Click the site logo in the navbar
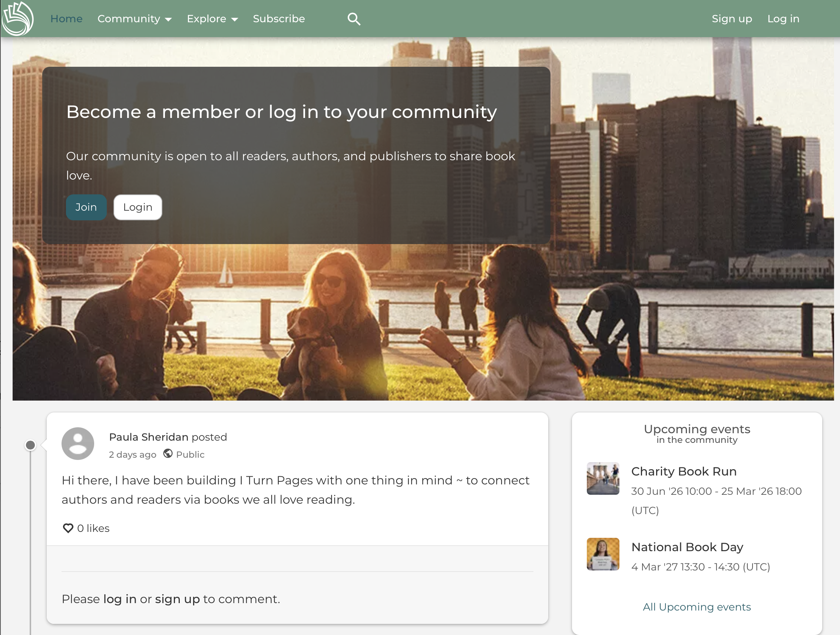The width and height of the screenshot is (840, 635). point(17,18)
